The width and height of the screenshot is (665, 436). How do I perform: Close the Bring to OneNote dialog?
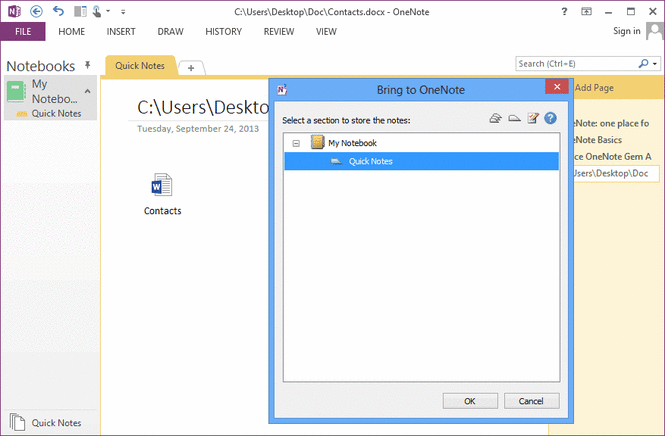click(557, 87)
